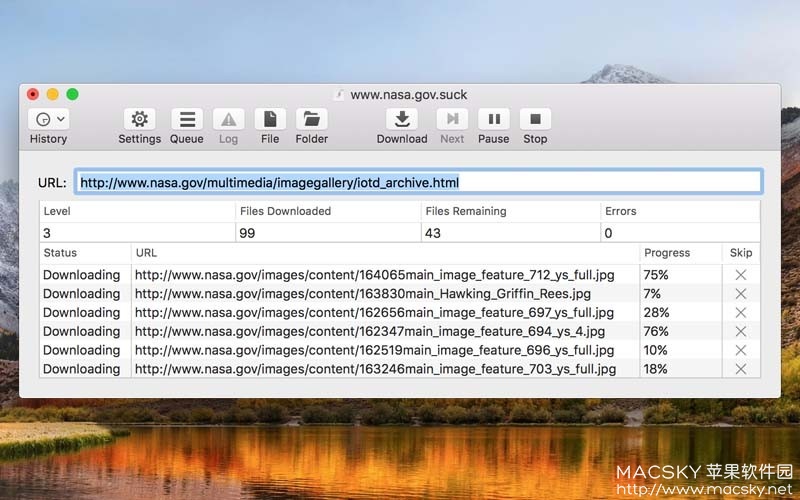Click the Skip column header

click(741, 253)
